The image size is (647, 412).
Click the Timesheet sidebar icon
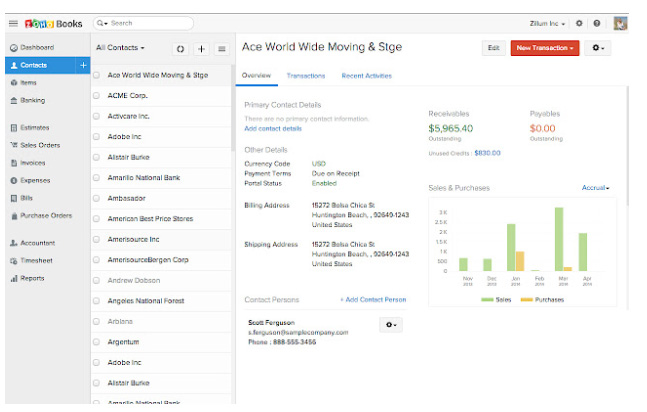click(14, 261)
